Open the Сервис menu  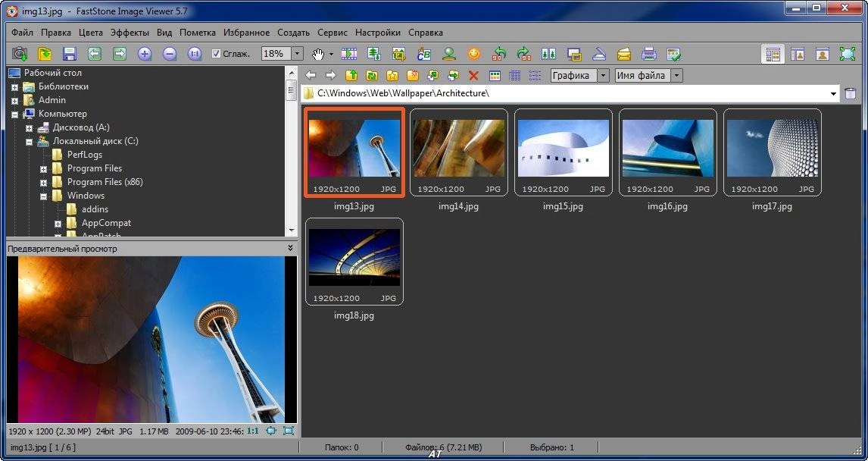tap(333, 33)
